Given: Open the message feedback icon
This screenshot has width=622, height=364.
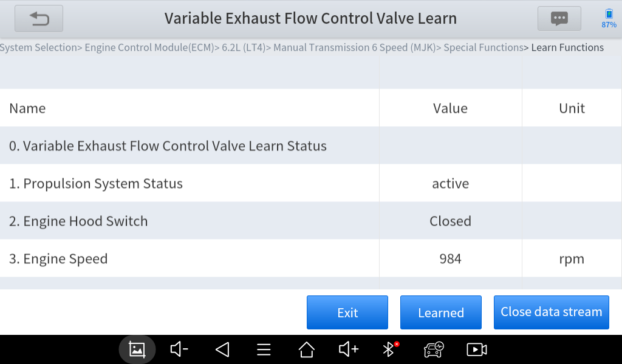Looking at the screenshot, I should [x=559, y=19].
